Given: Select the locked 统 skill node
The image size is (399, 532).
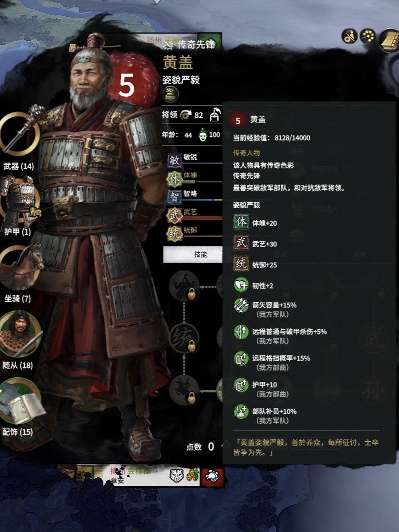Looking at the screenshot, I should point(184,338).
